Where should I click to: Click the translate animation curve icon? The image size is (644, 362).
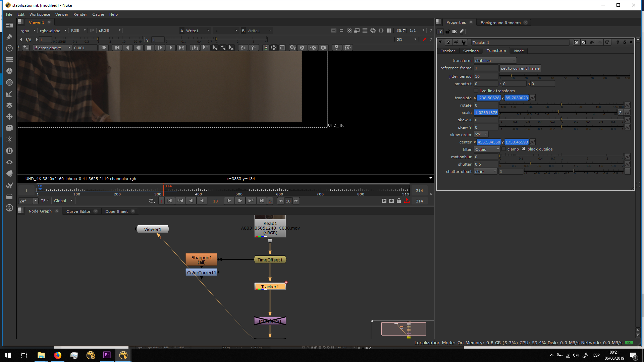coord(532,98)
